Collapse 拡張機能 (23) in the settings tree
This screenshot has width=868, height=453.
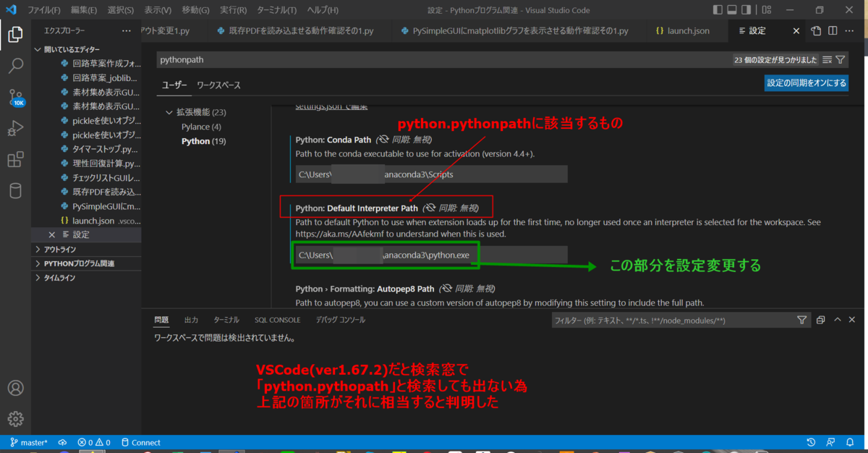click(196, 112)
